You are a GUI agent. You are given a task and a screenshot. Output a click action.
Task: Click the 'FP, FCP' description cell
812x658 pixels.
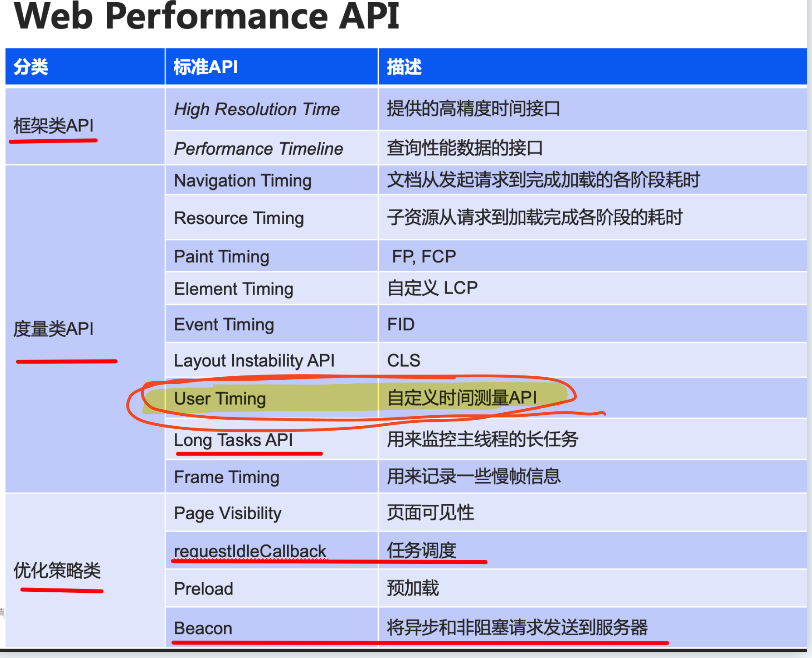[x=593, y=256]
